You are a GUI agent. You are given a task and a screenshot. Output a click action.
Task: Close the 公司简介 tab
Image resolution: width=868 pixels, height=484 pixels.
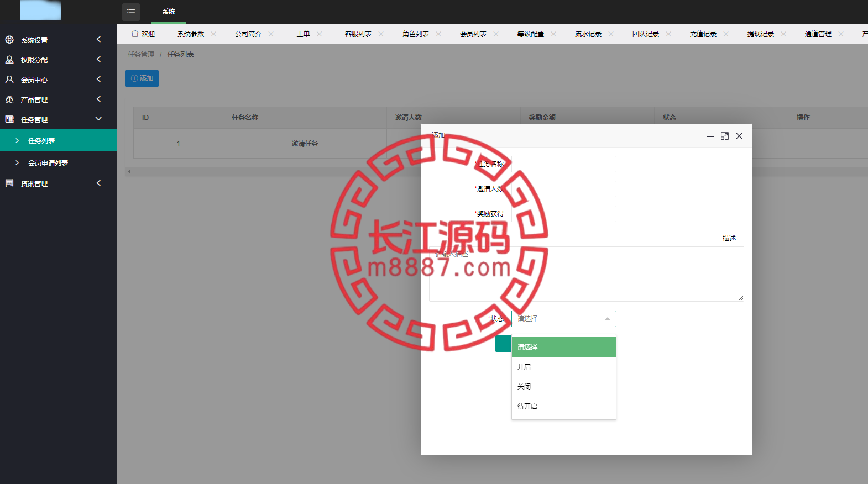tap(271, 34)
